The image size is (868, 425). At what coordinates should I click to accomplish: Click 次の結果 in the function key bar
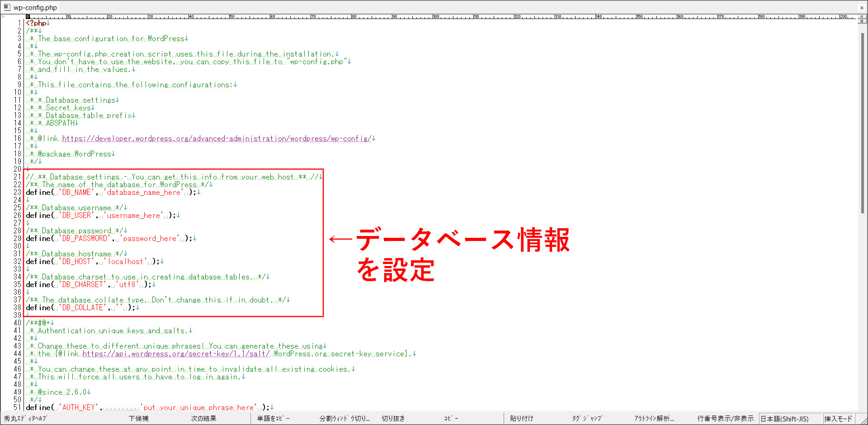pyautogui.click(x=203, y=419)
